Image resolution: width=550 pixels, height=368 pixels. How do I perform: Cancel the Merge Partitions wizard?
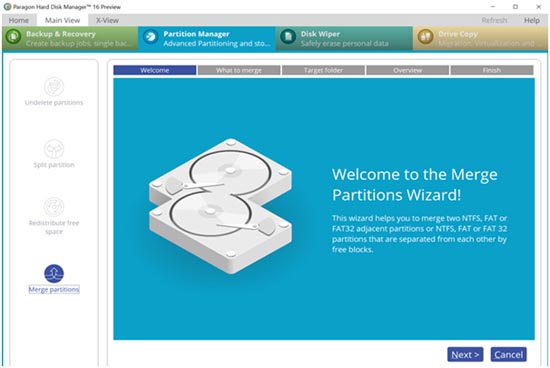coord(509,355)
